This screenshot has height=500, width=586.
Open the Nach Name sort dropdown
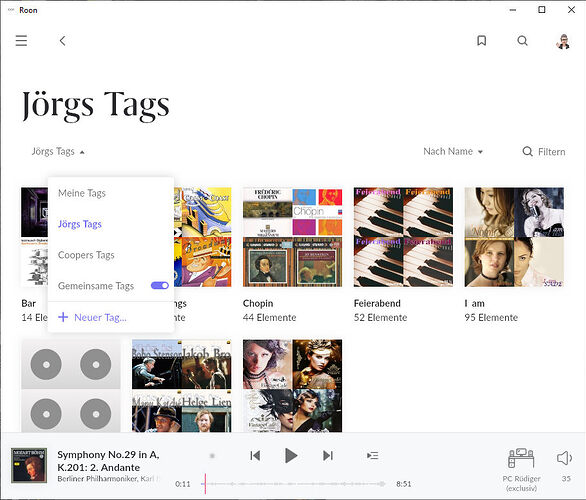453,151
